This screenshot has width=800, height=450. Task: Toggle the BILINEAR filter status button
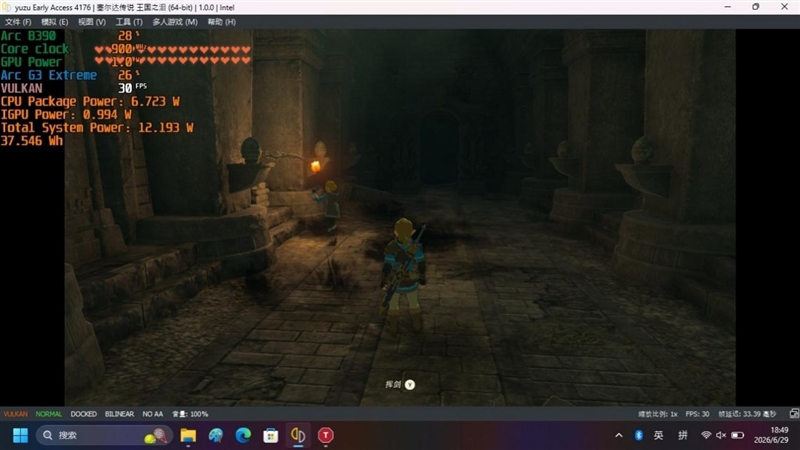click(119, 414)
